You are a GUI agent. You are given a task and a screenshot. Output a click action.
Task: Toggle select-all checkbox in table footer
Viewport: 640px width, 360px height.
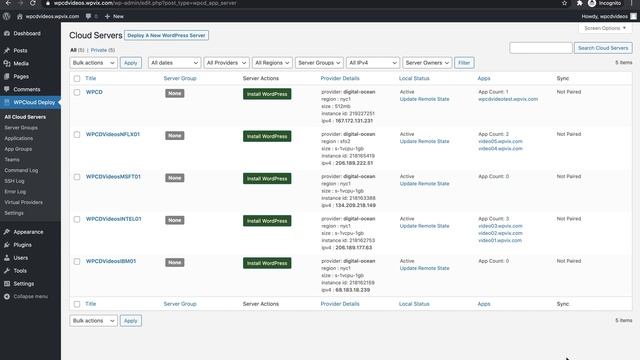point(77,304)
